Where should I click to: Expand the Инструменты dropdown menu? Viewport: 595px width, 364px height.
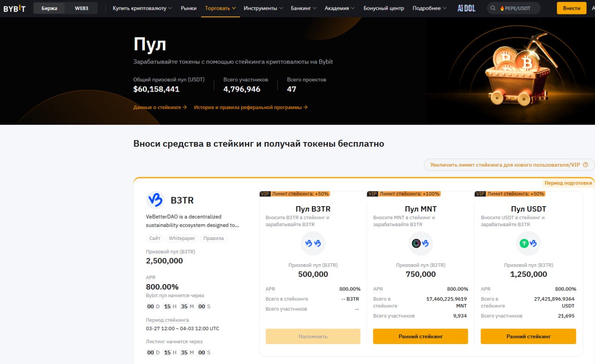coord(264,8)
